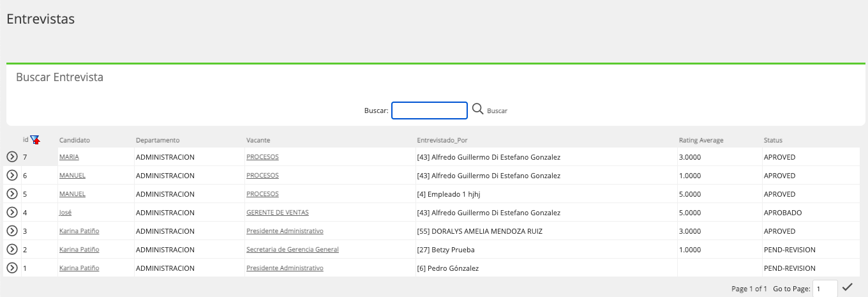Sort by Departamento column header

click(158, 140)
